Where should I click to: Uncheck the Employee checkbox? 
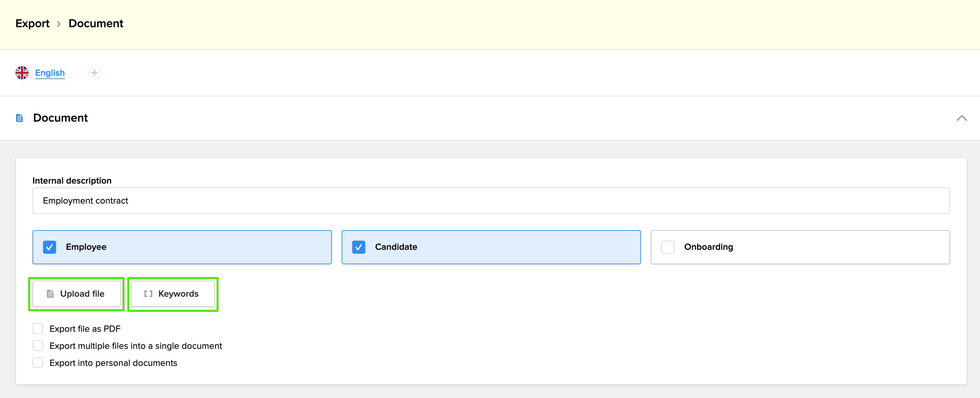point(50,247)
